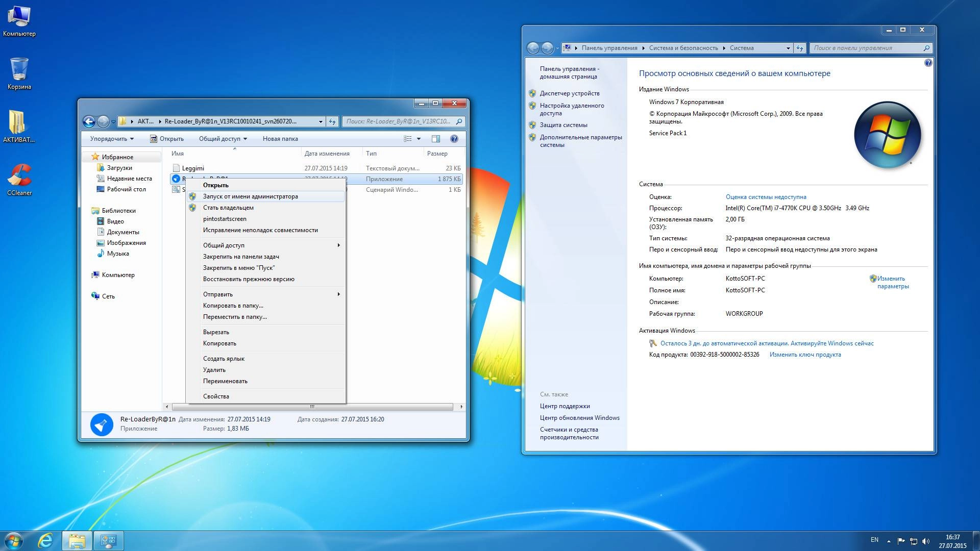Click the volume speaker tray icon

click(926, 541)
